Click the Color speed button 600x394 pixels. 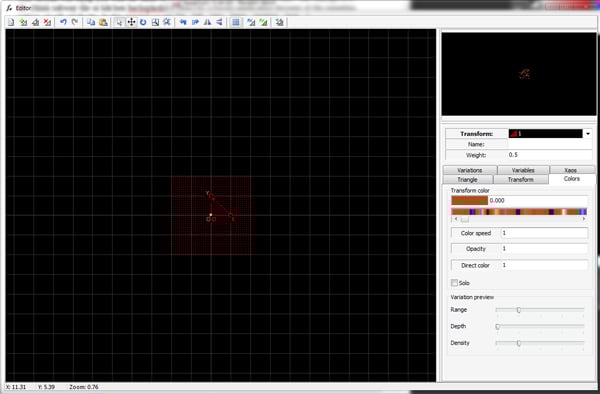click(476, 233)
